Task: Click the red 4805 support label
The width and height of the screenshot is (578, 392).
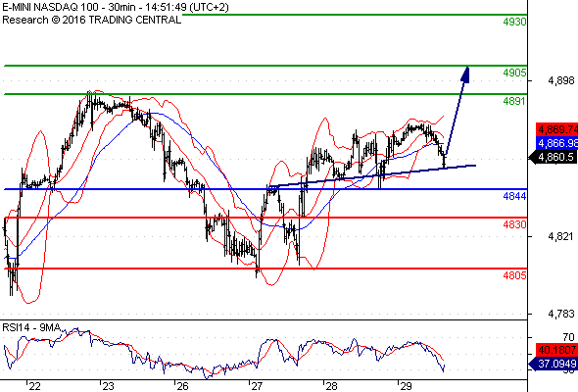Action: (514, 275)
